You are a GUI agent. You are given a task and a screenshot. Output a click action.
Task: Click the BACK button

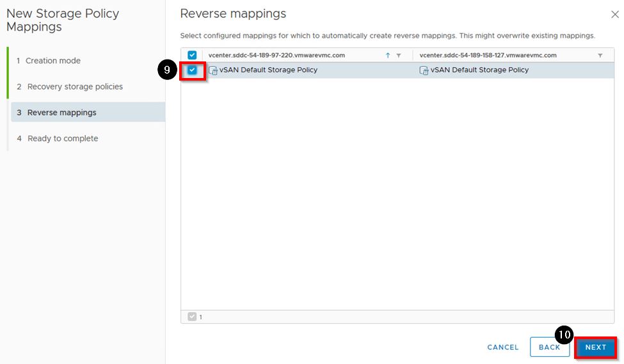click(x=549, y=347)
